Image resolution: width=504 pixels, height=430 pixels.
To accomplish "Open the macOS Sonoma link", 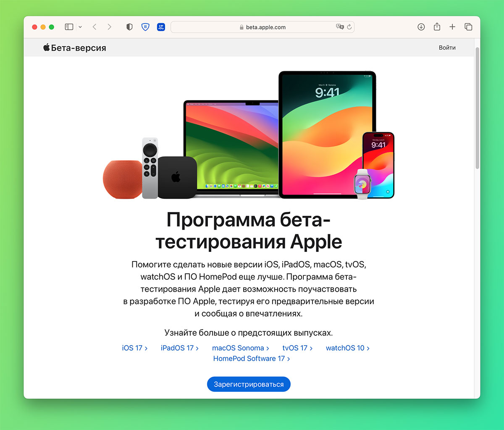I will tap(241, 348).
